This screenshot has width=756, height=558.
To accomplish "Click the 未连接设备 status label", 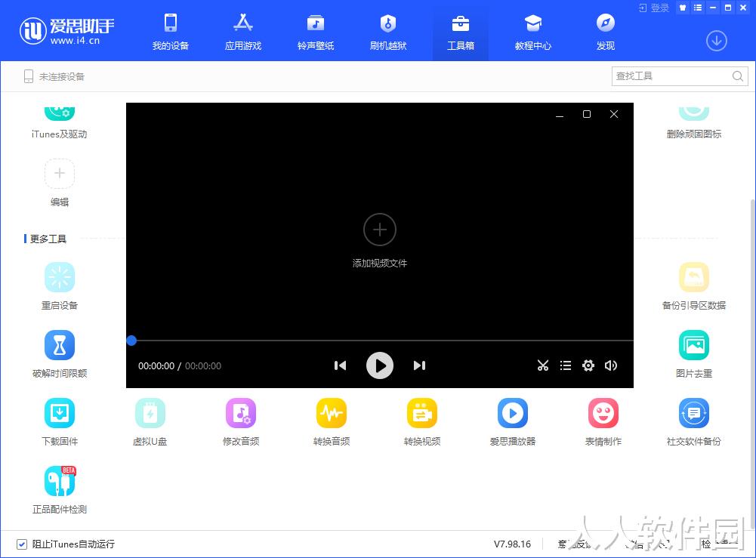I will tap(62, 76).
